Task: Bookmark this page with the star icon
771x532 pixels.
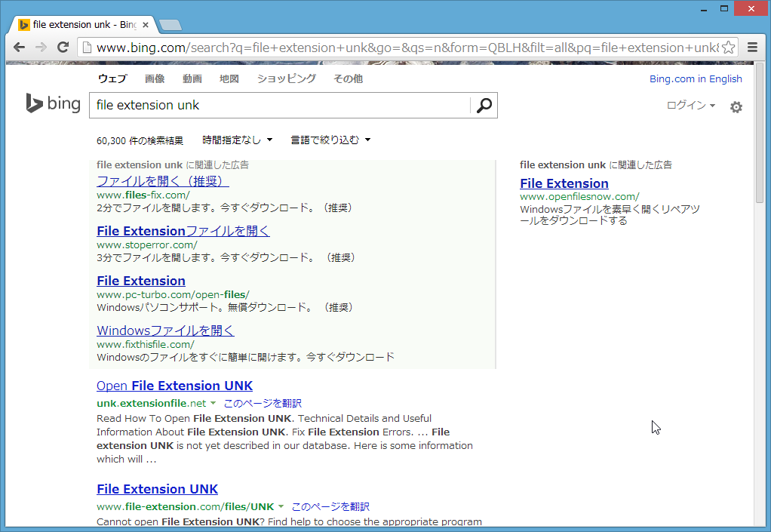Action: point(728,48)
